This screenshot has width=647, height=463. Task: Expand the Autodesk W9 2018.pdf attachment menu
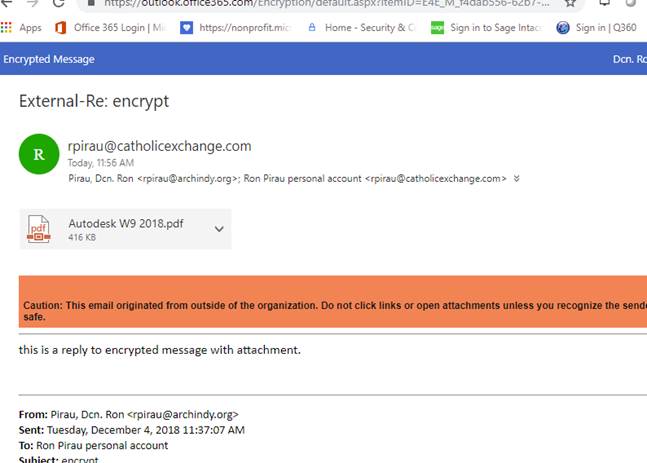click(x=219, y=229)
